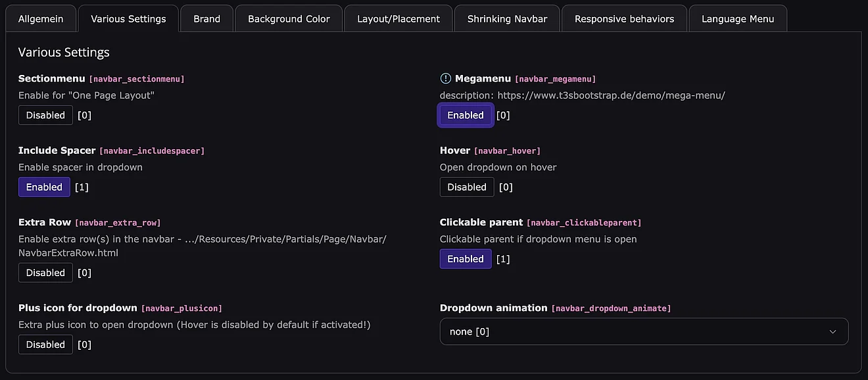Open the Brand tab
The image size is (868, 380).
pos(206,19)
